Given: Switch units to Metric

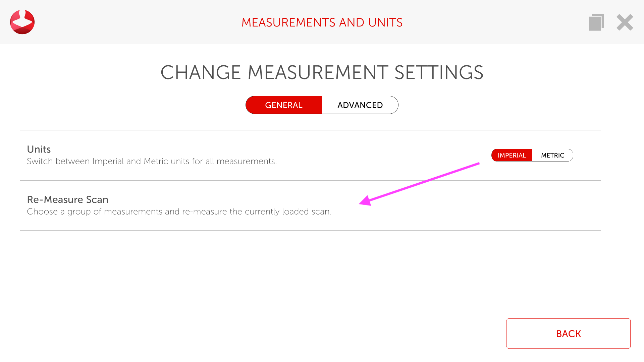Looking at the screenshot, I should [552, 156].
